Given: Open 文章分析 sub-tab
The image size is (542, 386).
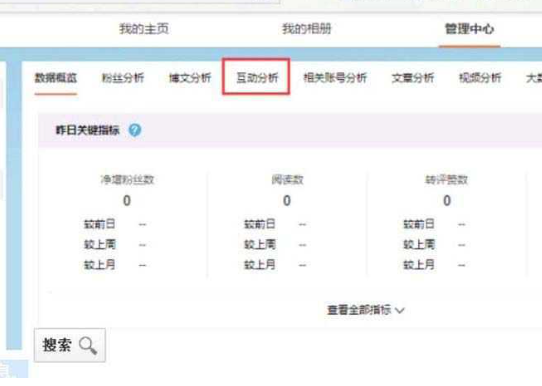Looking at the screenshot, I should [412, 78].
